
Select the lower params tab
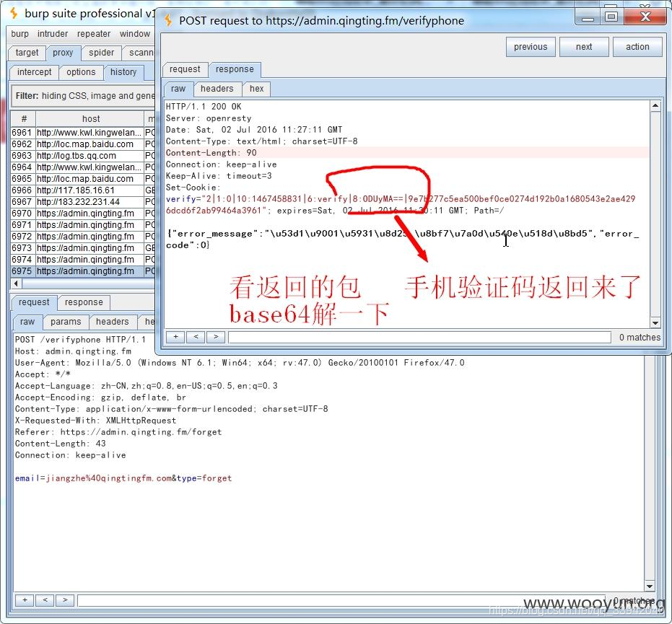[66, 322]
